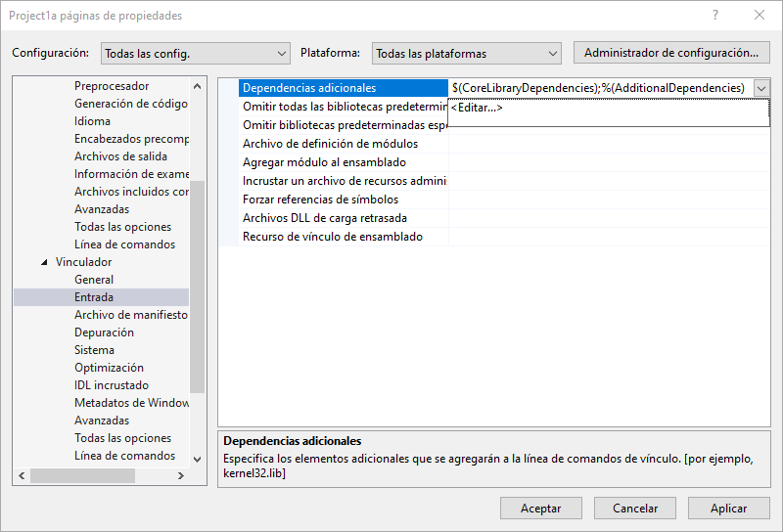
Task: Choose the <Editar...> option
Action: (477, 108)
